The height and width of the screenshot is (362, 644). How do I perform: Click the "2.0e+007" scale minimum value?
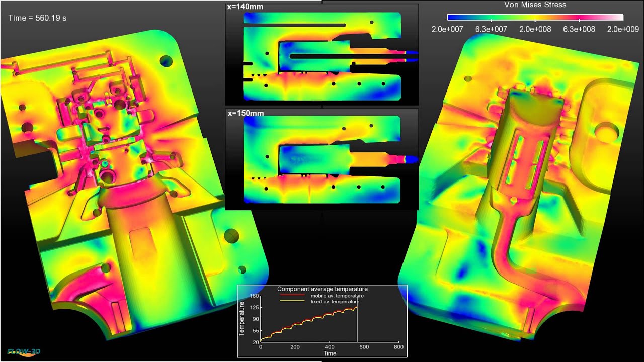click(447, 29)
